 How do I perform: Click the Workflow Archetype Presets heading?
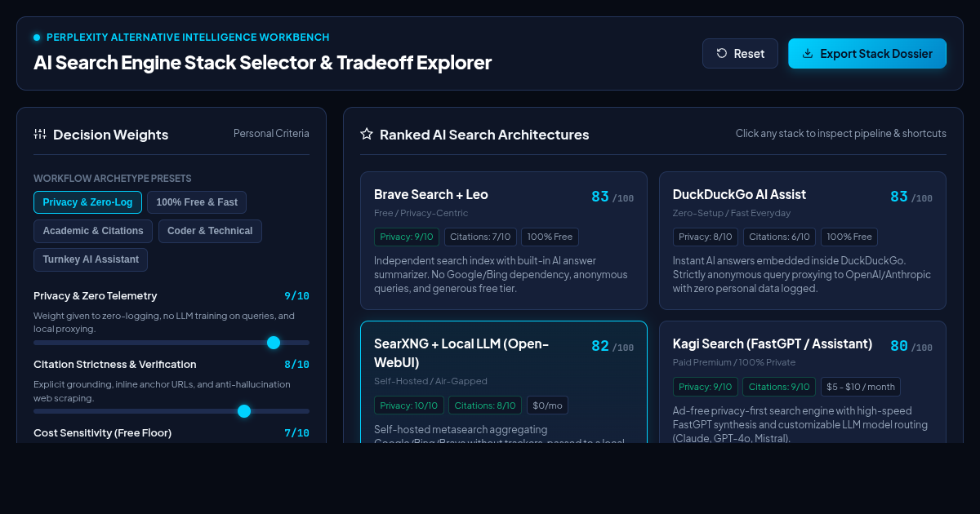tap(113, 178)
